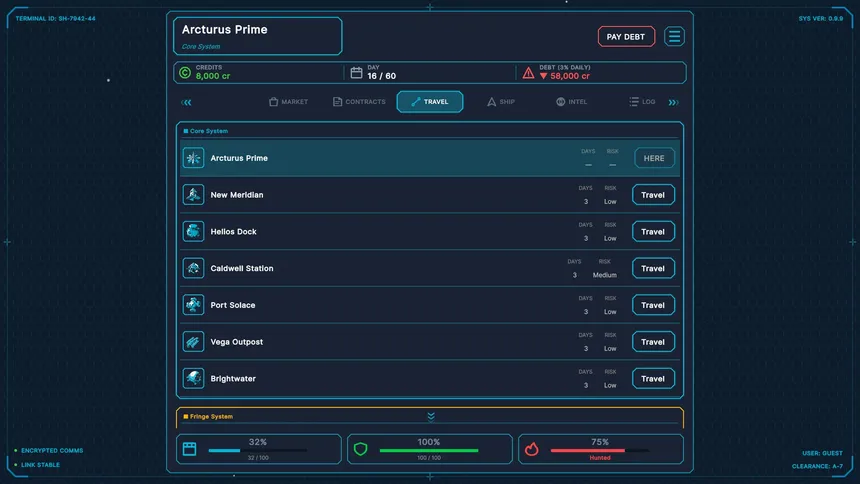This screenshot has width=860, height=484.
Task: Click the Brightwater station icon
Action: tap(193, 379)
